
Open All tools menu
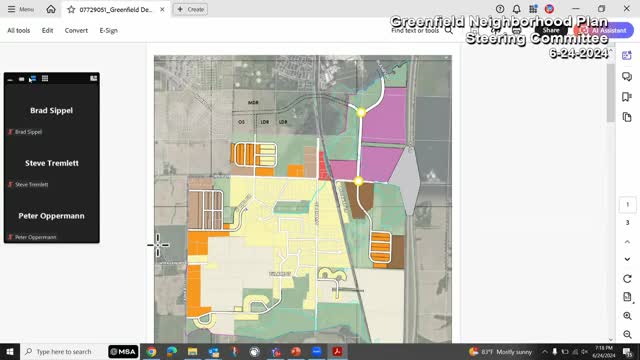[19, 30]
